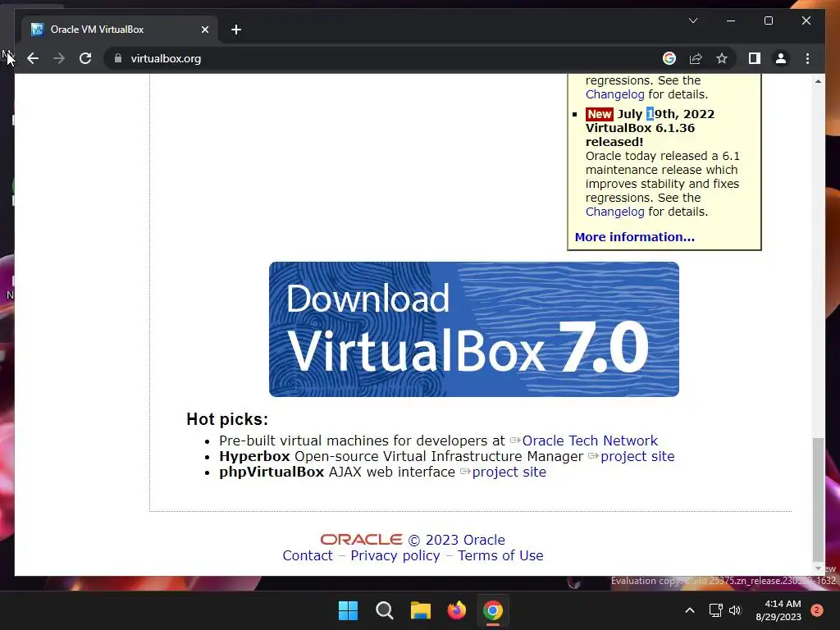
Task: Click the VirtualBox 6.1.36 released! heading
Action: [x=640, y=135]
